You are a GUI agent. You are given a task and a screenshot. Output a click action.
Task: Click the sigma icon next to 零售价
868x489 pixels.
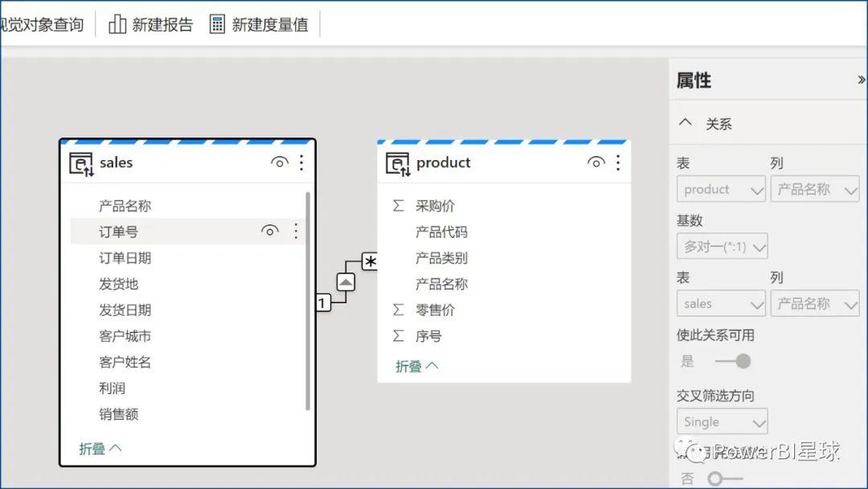click(x=397, y=310)
